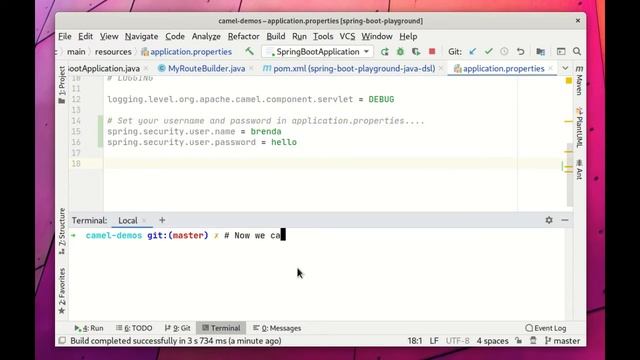Click the Build project hammer icon
Viewport: 640px width, 360px height.
click(249, 51)
